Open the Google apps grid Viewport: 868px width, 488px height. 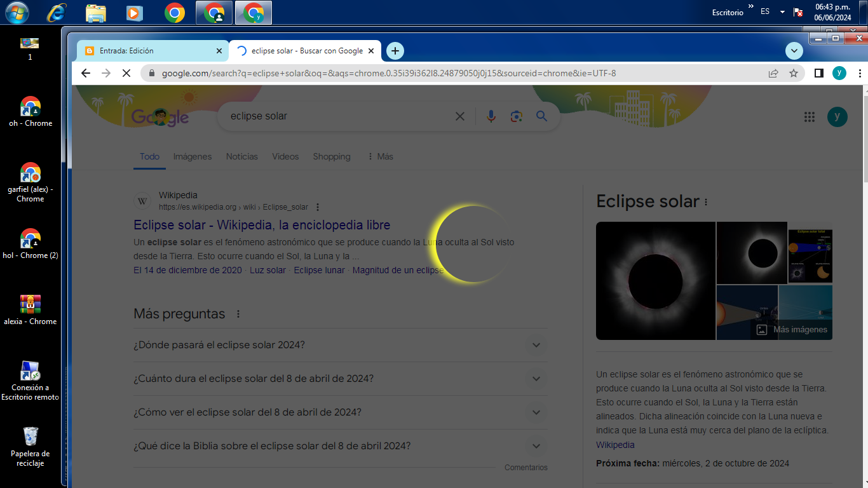(810, 116)
